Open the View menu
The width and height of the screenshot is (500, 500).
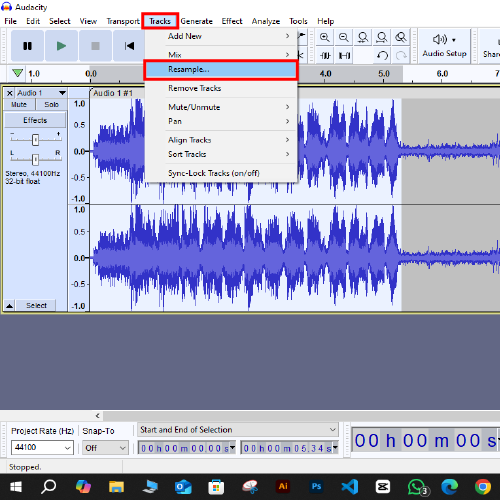(x=88, y=21)
